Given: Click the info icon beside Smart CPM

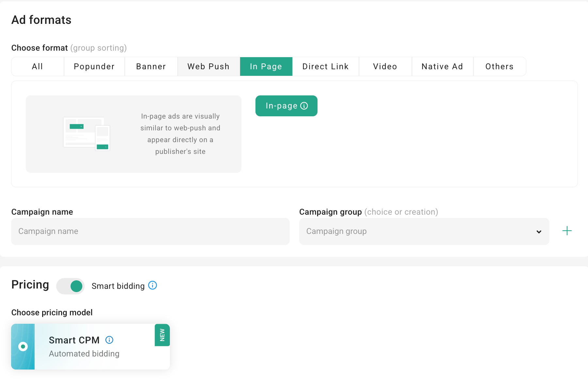Looking at the screenshot, I should (x=109, y=340).
